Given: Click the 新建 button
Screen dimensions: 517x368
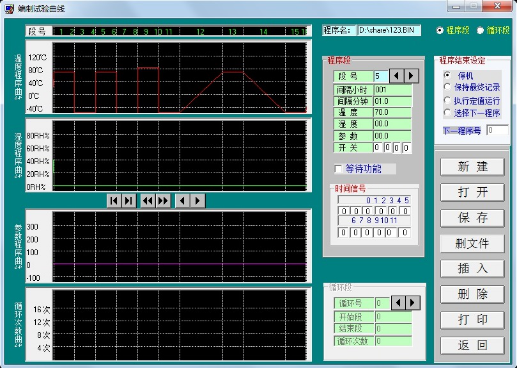Looking at the screenshot, I should tap(472, 167).
